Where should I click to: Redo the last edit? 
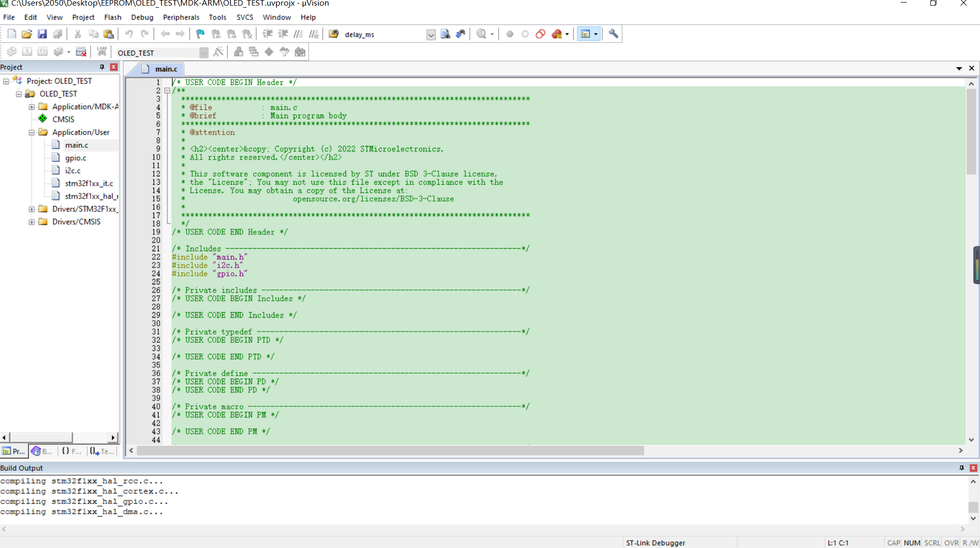[x=144, y=34]
